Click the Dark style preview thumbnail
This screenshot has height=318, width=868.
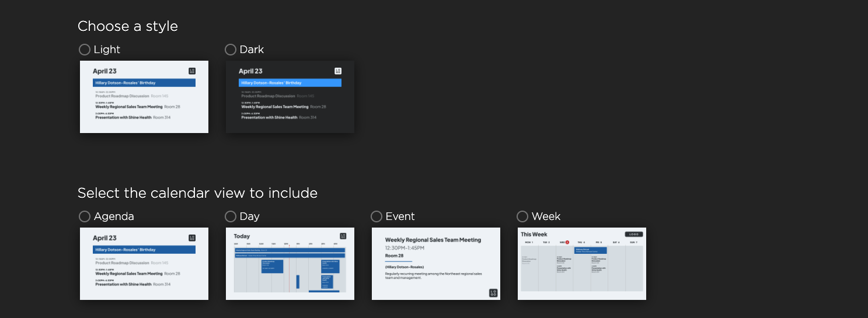(290, 97)
